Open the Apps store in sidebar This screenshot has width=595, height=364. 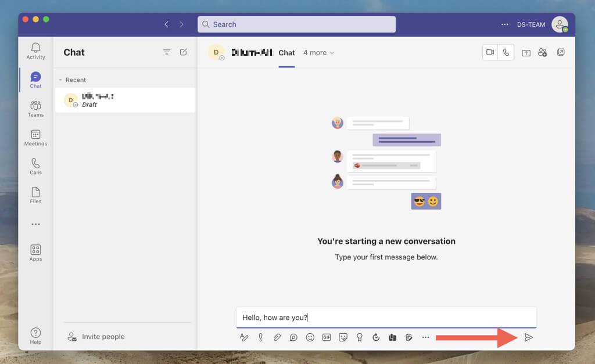pyautogui.click(x=35, y=253)
